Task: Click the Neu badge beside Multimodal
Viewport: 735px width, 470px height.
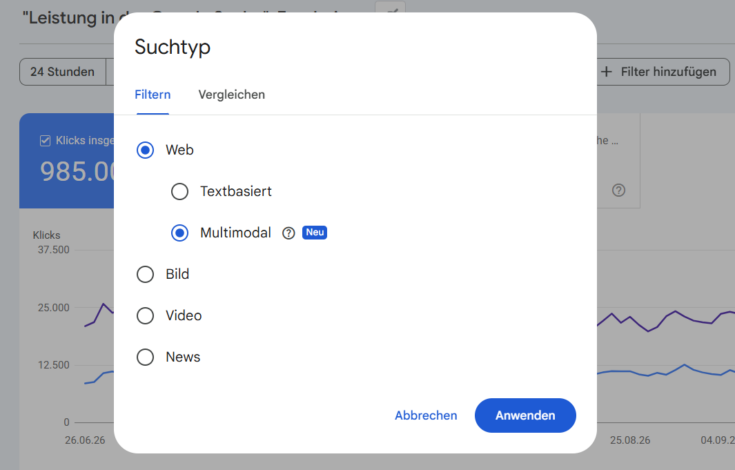Action: tap(315, 232)
